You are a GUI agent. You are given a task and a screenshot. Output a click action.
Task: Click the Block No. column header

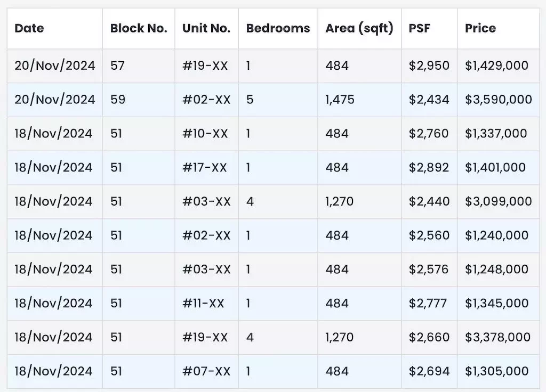coord(139,29)
